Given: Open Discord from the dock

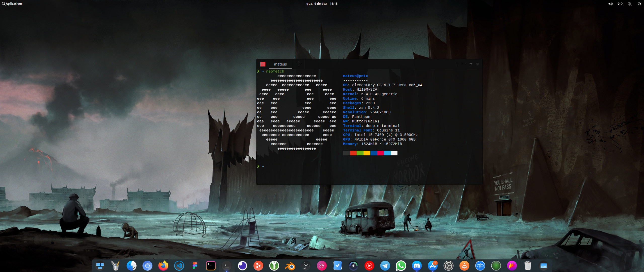Looking at the screenshot, I should click(417, 266).
